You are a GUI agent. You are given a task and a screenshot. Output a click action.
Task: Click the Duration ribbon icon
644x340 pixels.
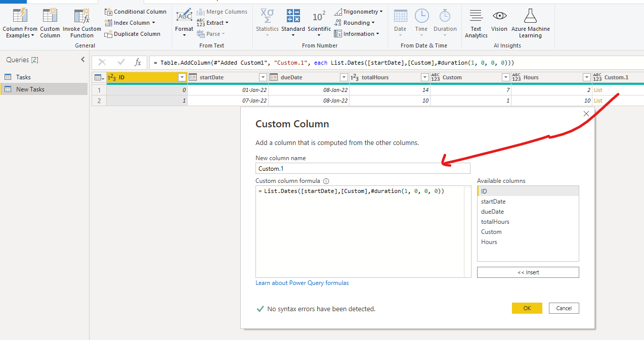pos(445,16)
